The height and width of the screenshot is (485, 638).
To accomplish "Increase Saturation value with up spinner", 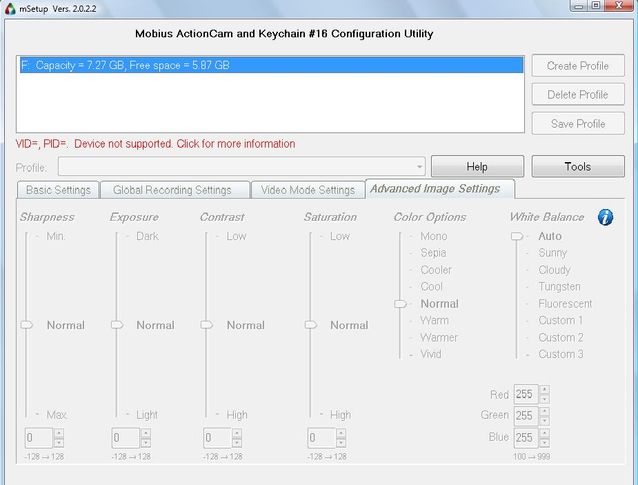I will [x=341, y=433].
